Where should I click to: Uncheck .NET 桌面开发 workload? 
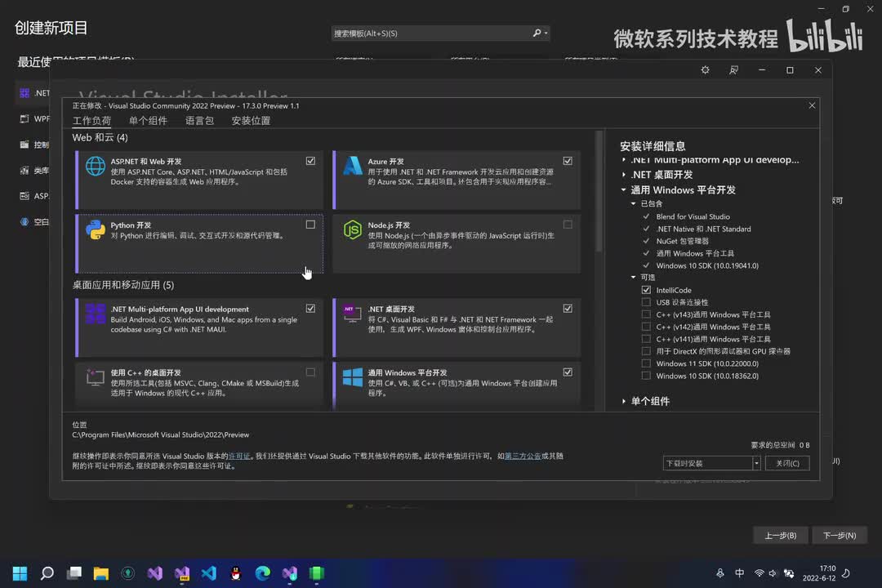[x=568, y=309]
